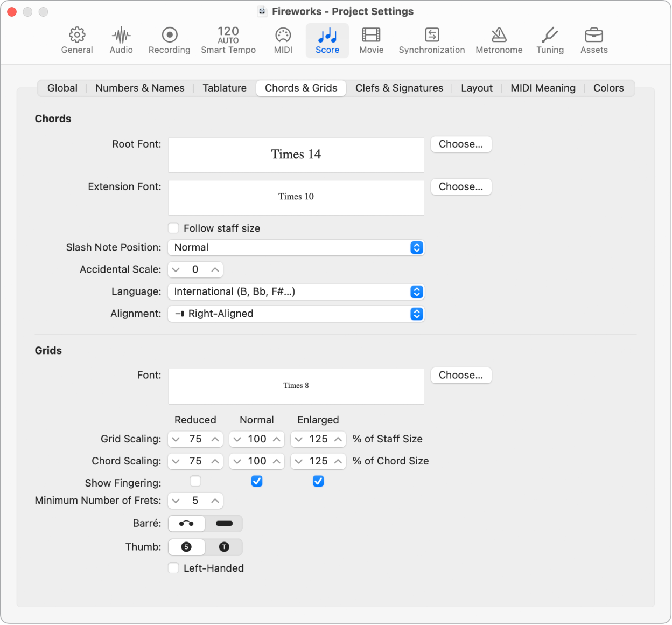
Task: Open the Audio project settings
Action: pyautogui.click(x=121, y=40)
